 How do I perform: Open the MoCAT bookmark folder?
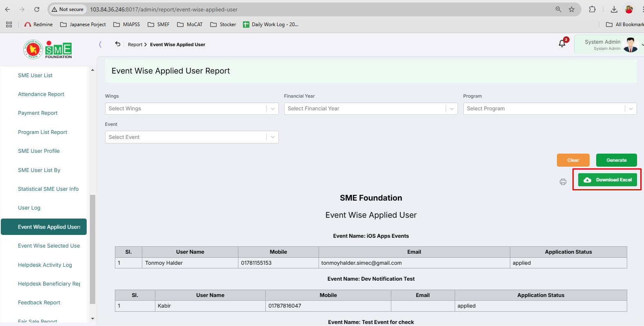[190, 25]
